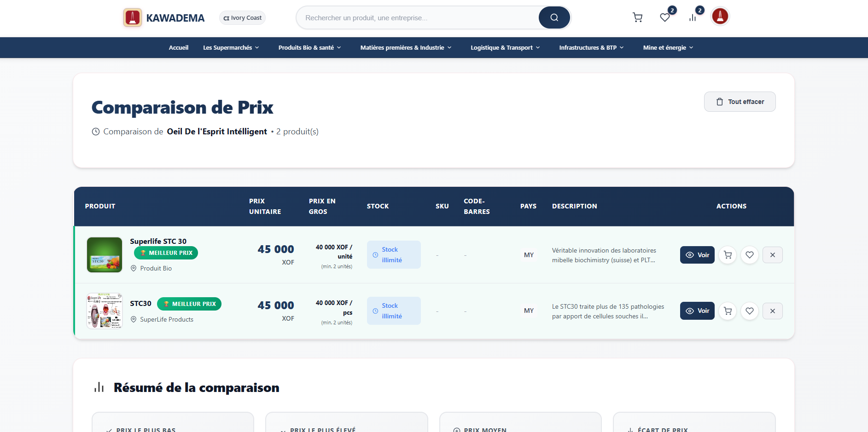Open the comparison chart icon in header

pos(693,17)
